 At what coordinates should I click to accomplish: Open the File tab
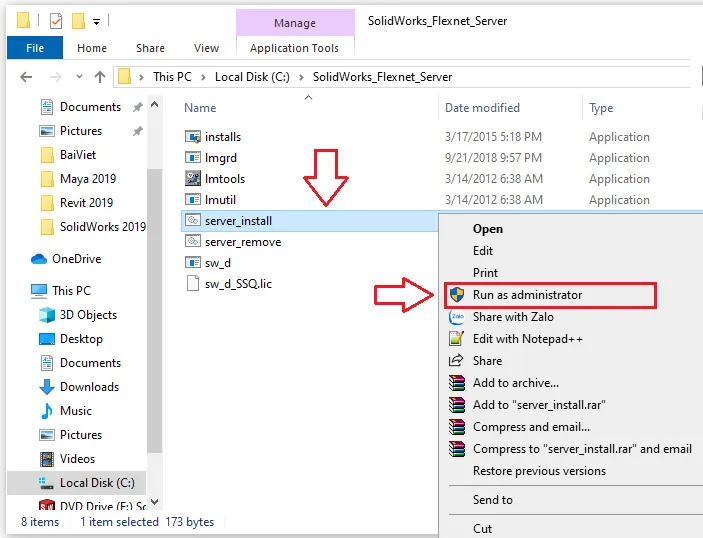[35, 48]
